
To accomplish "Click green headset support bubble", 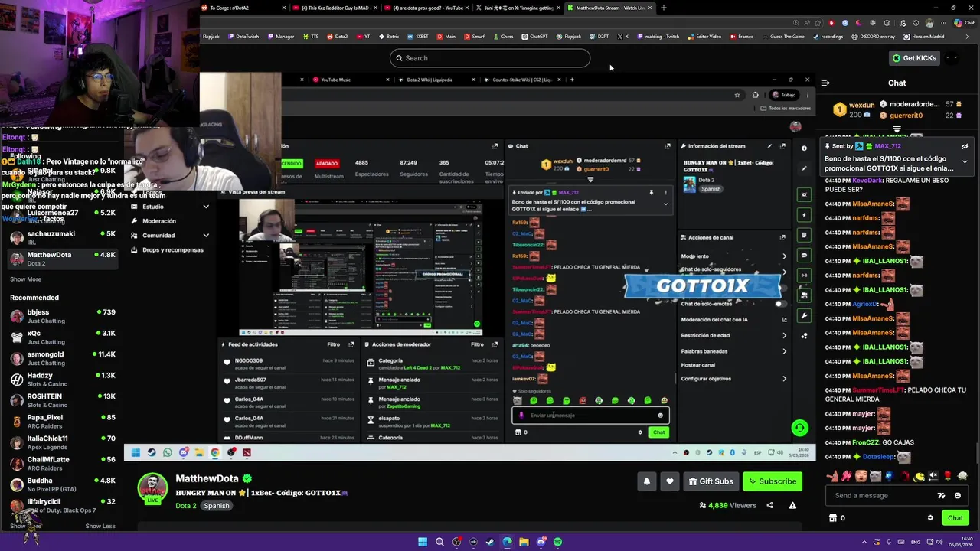I will [x=799, y=429].
